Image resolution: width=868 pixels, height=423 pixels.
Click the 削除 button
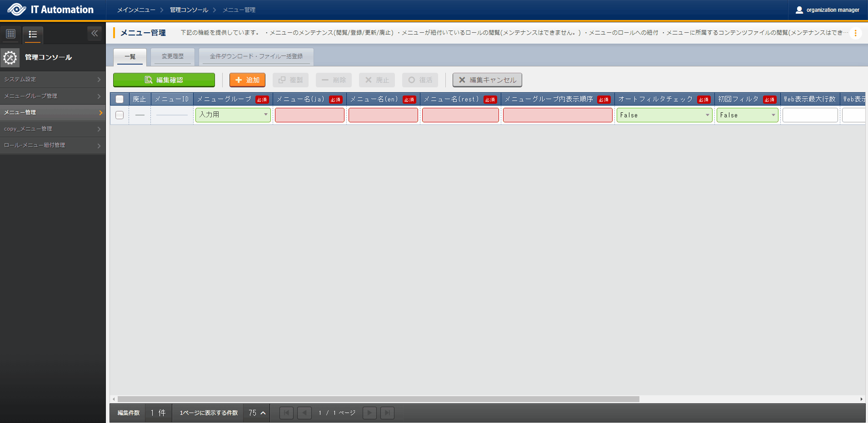334,80
